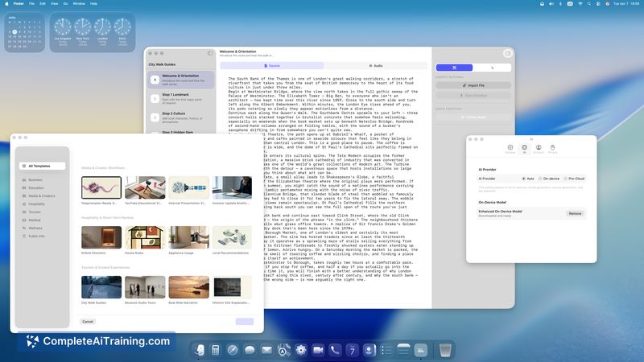Open the Window menu
The image size is (644, 362).
(x=79, y=4)
